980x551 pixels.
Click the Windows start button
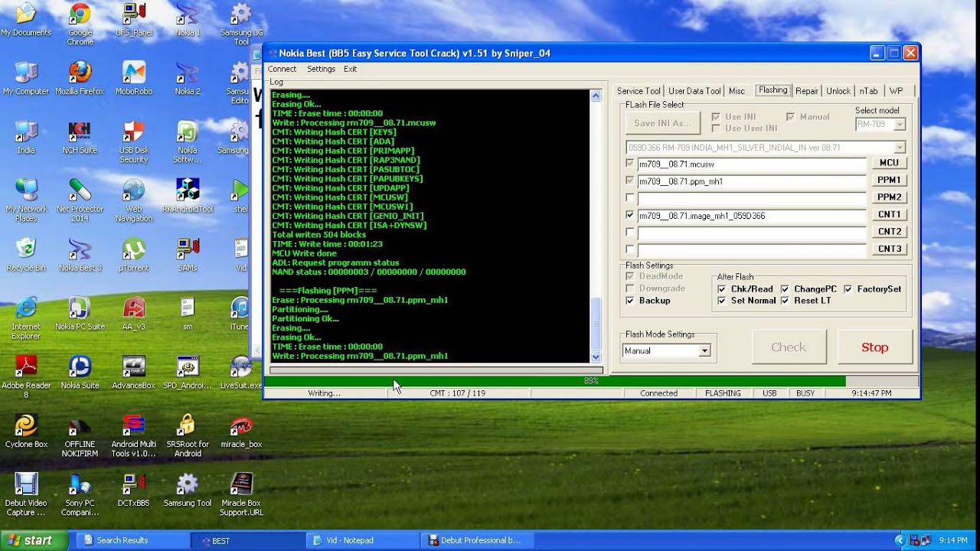pos(34,540)
